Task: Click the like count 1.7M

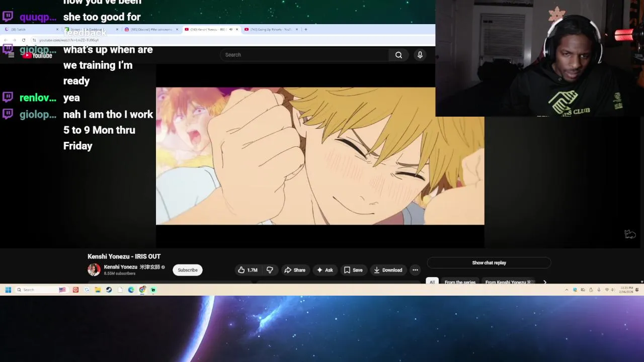Action: click(253, 270)
